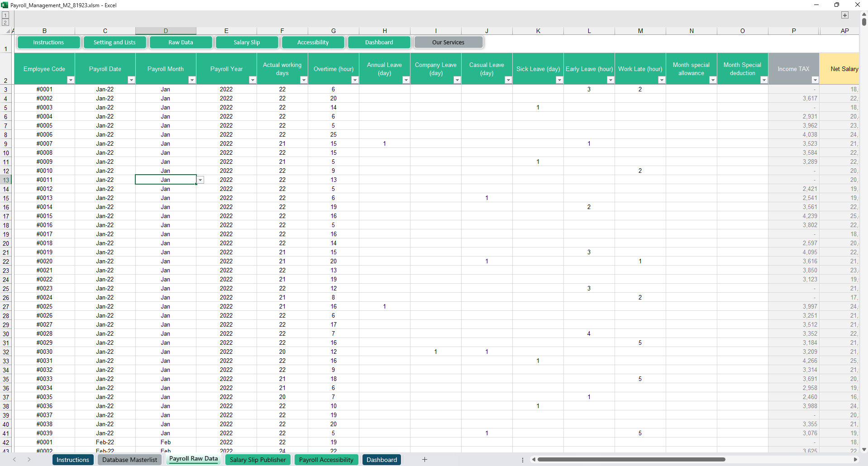The image size is (868, 466).
Task: Click the new sheet plus icon
Action: 424,460
